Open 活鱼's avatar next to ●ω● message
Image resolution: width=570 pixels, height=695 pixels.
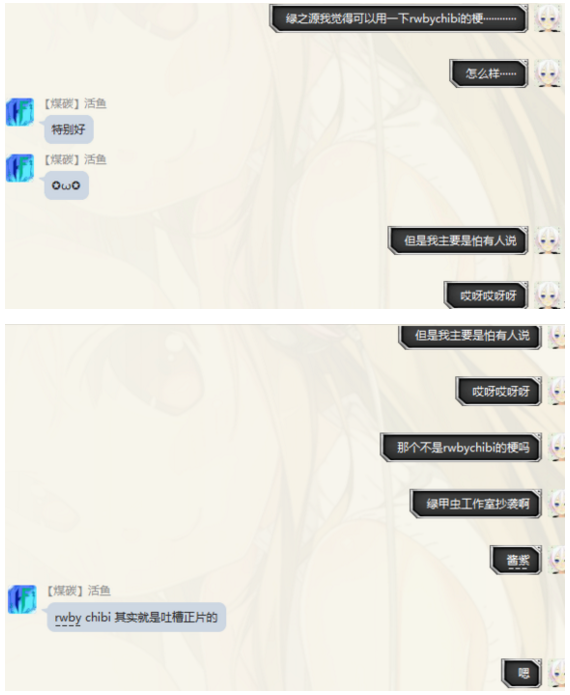pos(20,168)
